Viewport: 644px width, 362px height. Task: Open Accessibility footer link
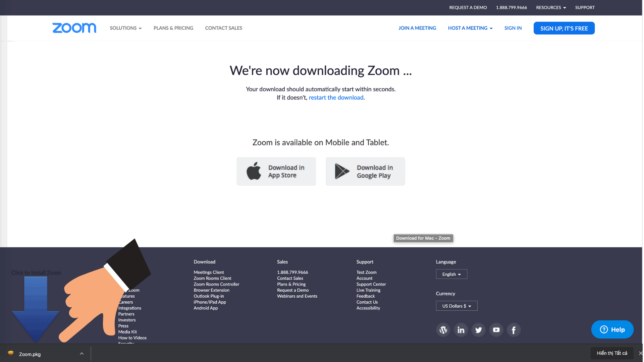[x=368, y=308]
